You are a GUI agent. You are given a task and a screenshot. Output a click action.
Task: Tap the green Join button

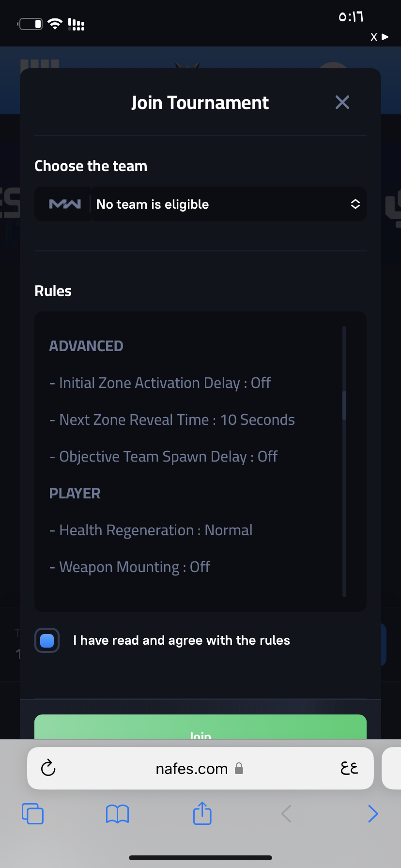[x=200, y=727]
